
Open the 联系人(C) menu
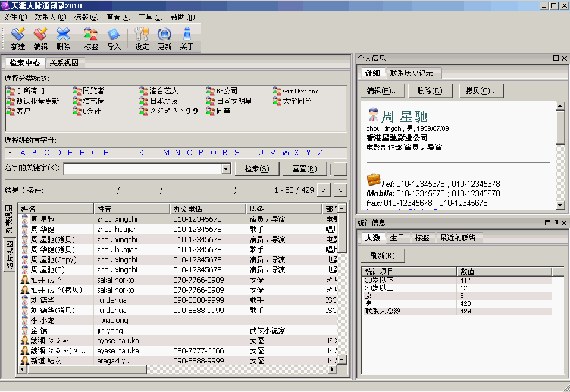point(51,17)
